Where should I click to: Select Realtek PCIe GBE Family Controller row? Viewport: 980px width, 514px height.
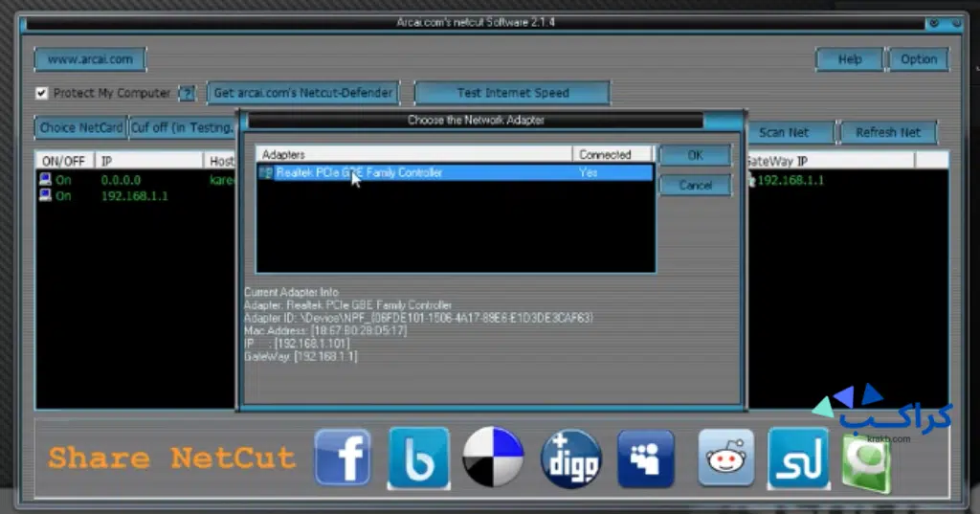point(455,172)
